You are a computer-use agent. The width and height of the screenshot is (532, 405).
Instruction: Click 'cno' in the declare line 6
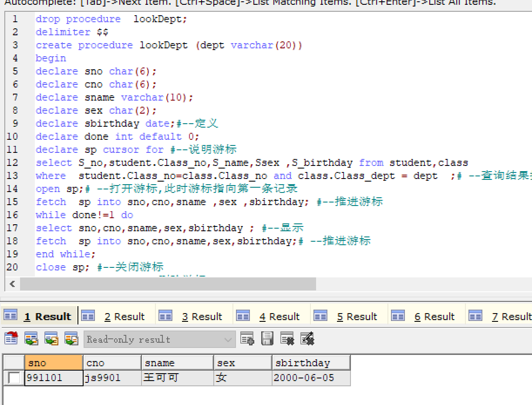tap(94, 84)
